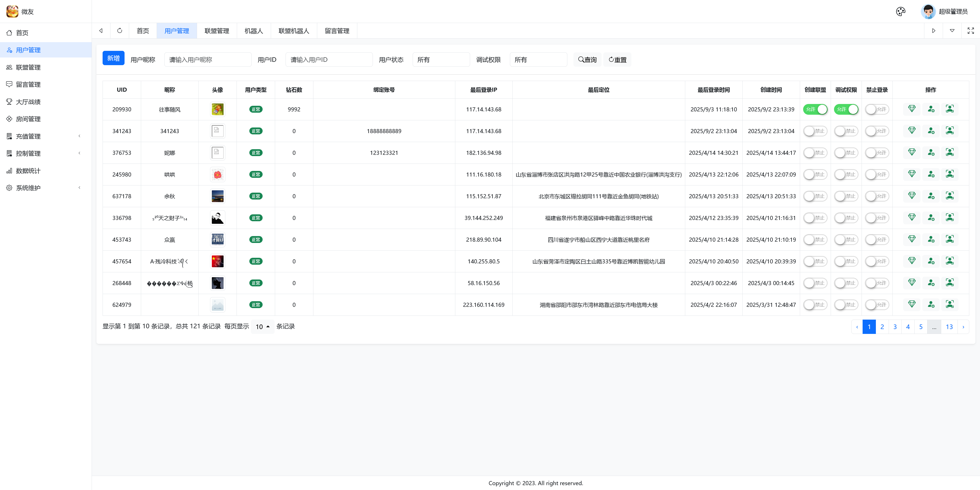Viewport: 980px width, 490px height.
Task: Toggle ban-login switch for user 341243
Action: (877, 131)
